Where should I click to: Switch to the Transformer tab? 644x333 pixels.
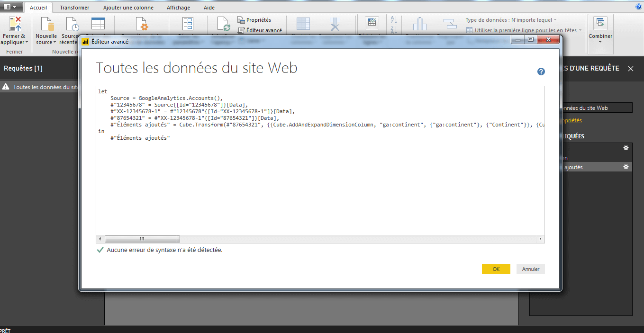[x=74, y=8]
